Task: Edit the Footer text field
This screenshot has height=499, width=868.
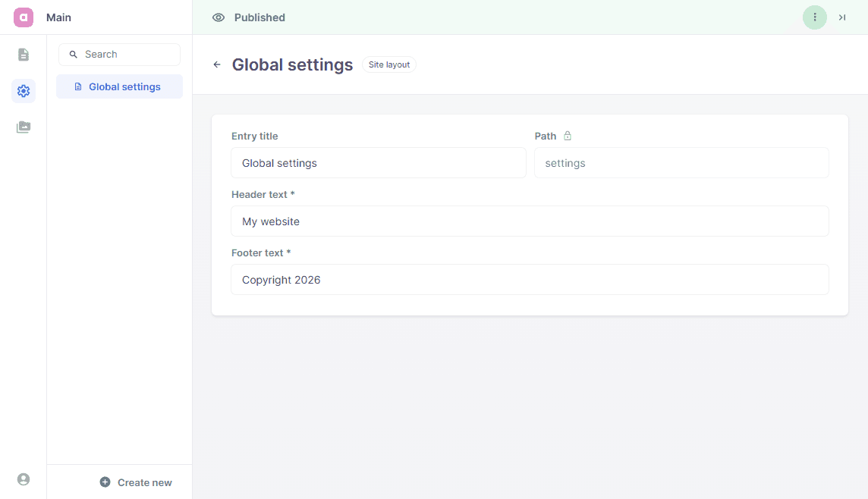Action: (530, 280)
